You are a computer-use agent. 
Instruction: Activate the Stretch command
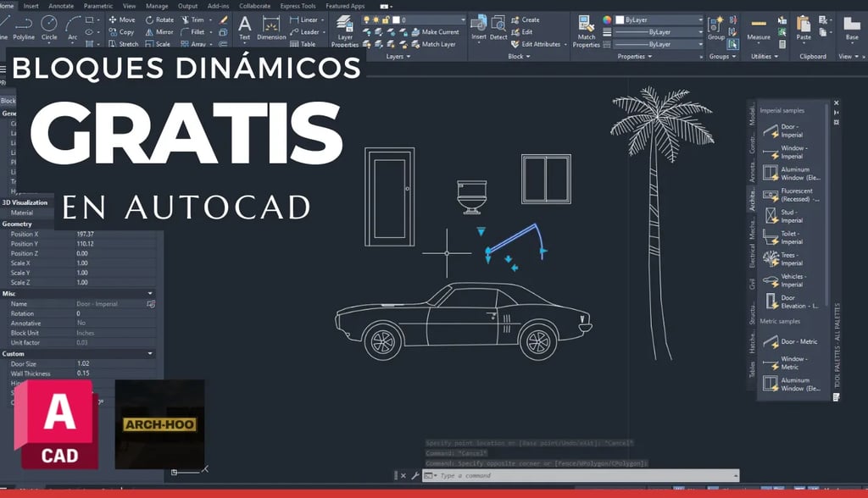pyautogui.click(x=123, y=44)
